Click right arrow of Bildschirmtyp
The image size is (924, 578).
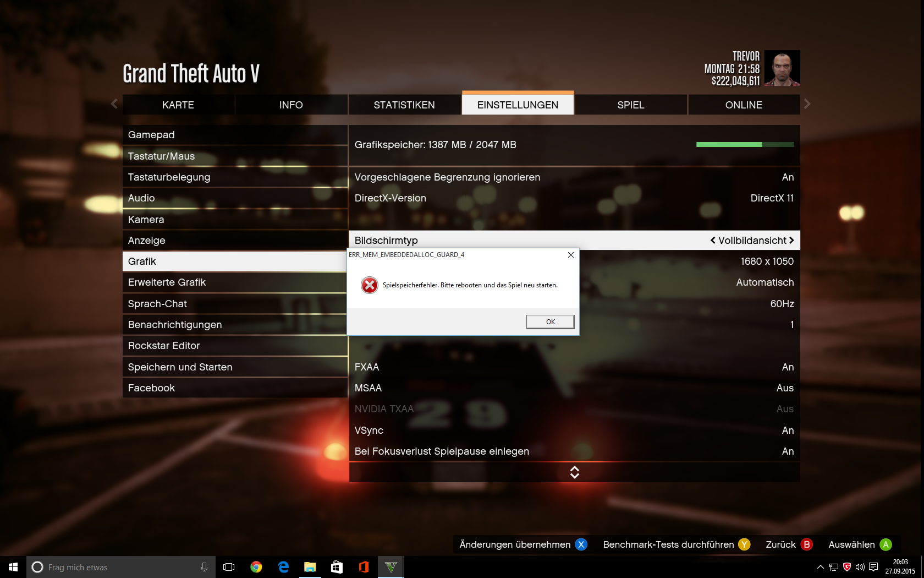click(791, 241)
